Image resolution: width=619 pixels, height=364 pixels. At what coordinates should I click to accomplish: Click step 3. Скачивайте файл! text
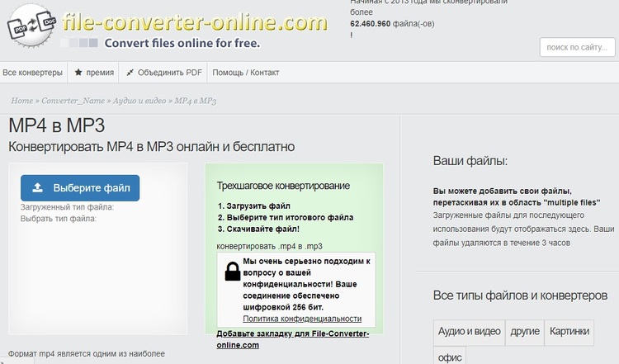[258, 229]
